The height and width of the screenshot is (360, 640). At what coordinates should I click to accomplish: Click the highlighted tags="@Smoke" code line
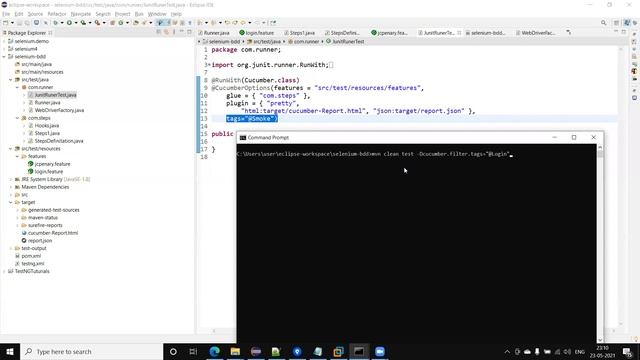pyautogui.click(x=252, y=118)
